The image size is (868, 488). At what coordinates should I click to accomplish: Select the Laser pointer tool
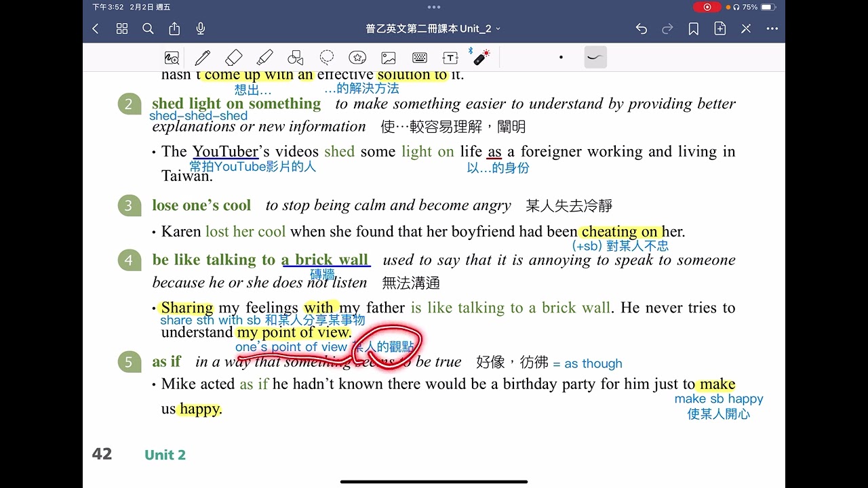(x=481, y=57)
